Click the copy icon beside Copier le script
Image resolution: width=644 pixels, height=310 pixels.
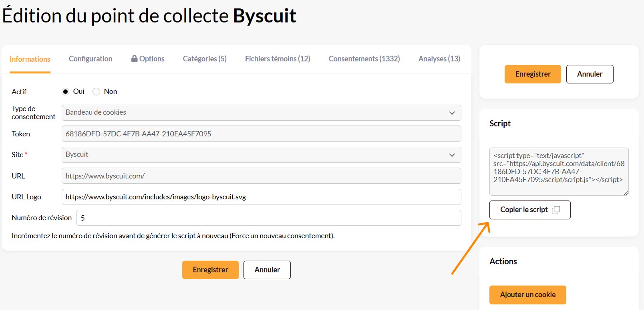556,210
